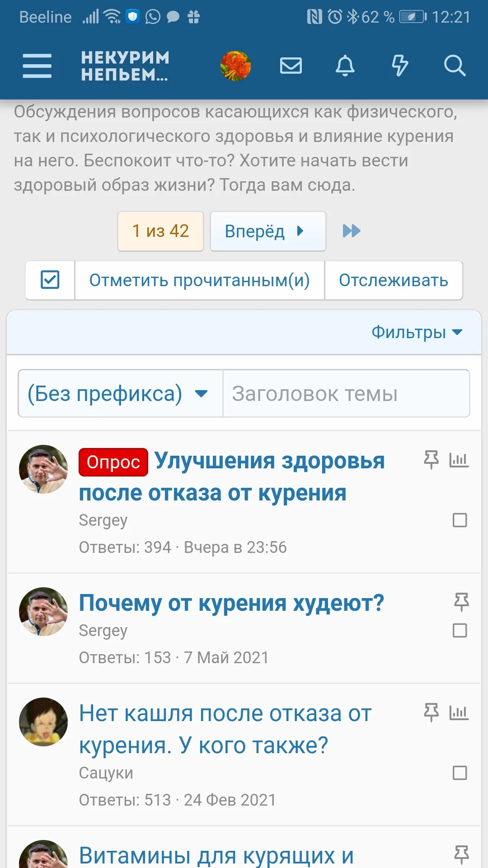Tap the pin icon on Почему от курения худеют
Viewport: 488px width, 868px height.
(x=461, y=602)
